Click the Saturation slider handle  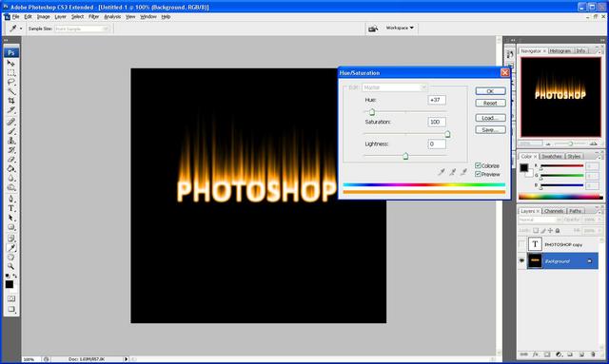click(x=447, y=134)
